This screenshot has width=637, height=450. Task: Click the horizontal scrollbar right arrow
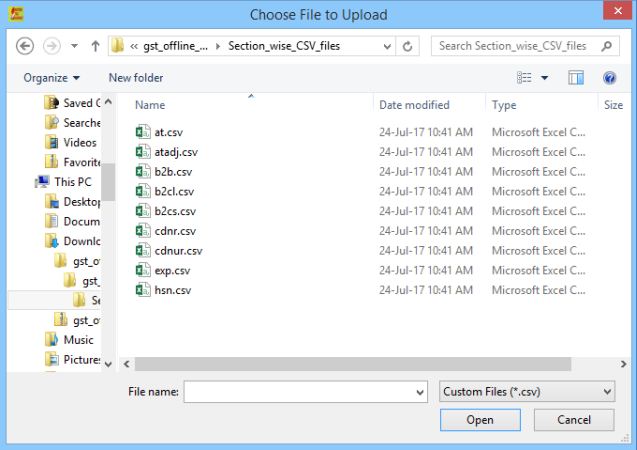point(624,364)
